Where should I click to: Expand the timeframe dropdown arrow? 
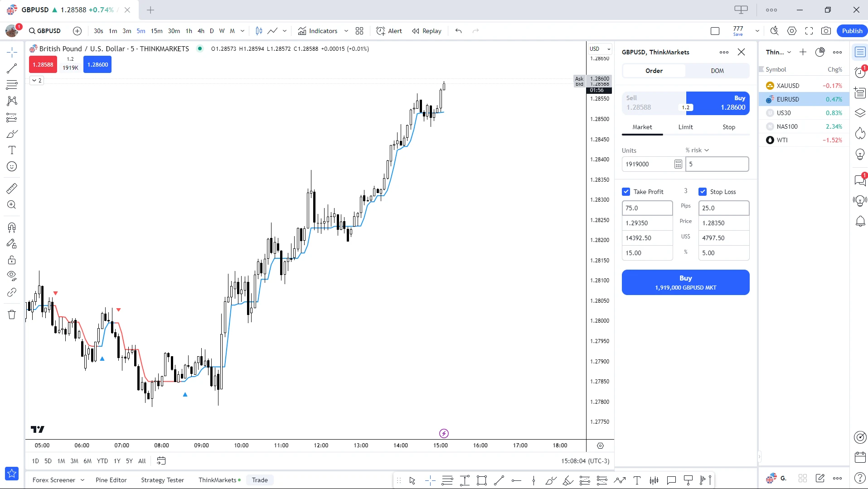pyautogui.click(x=243, y=31)
